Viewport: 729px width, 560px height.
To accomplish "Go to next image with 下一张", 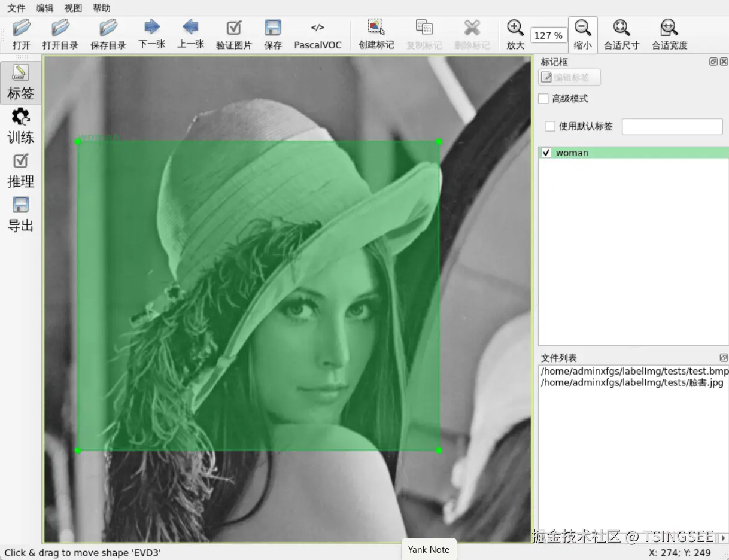I will [x=152, y=35].
